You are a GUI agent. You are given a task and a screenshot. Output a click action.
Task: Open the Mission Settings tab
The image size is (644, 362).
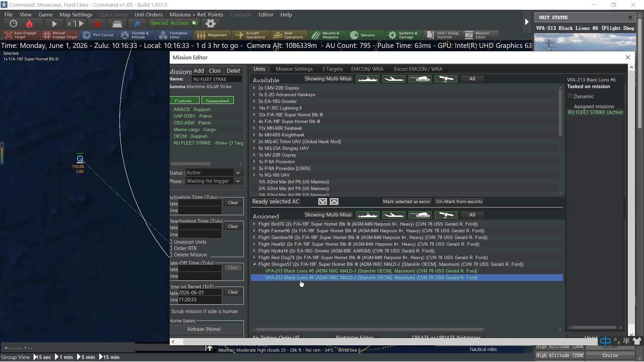coord(294,69)
